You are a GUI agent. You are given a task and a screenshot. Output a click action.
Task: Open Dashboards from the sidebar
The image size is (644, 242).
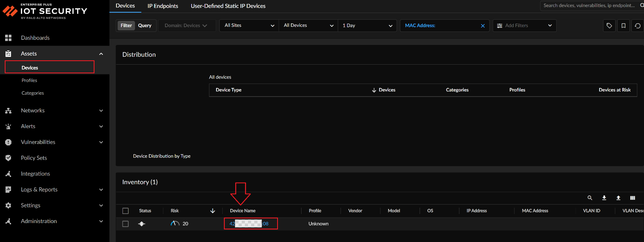click(x=35, y=38)
